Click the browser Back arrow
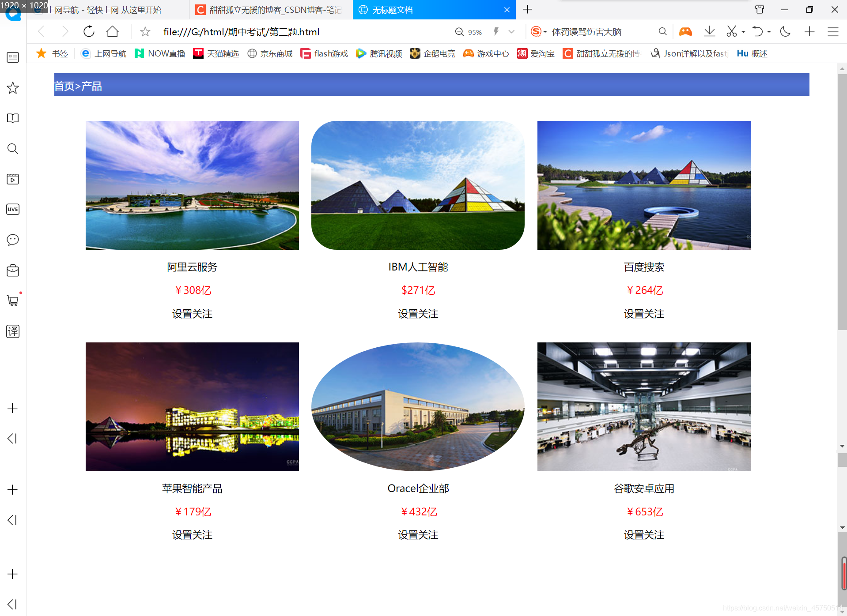Viewport: 847px width, 616px height. (42, 31)
